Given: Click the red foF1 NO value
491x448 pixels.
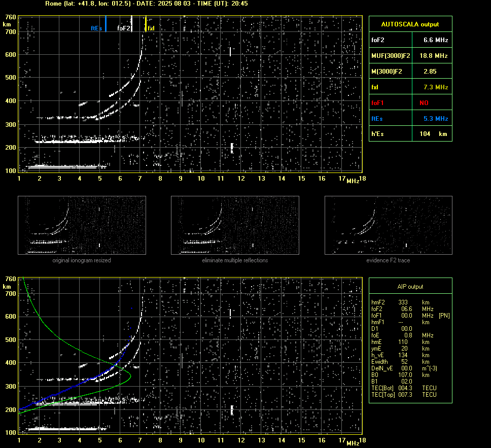Looking at the screenshot, I should click(424, 103).
